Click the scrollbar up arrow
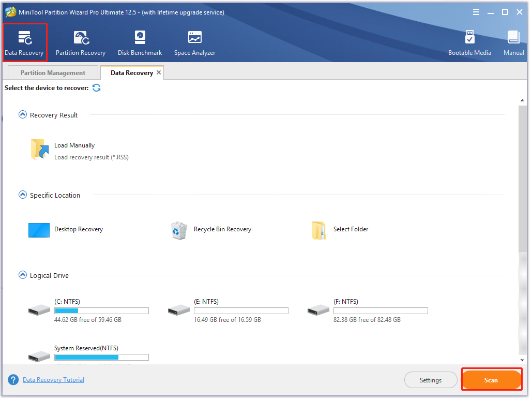Viewport: 532px width, 400px height. tap(522, 100)
